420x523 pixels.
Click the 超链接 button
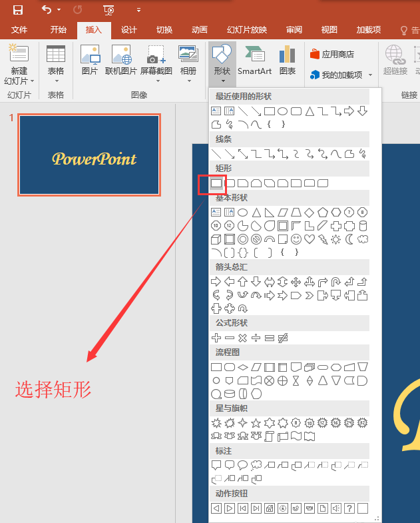395,60
